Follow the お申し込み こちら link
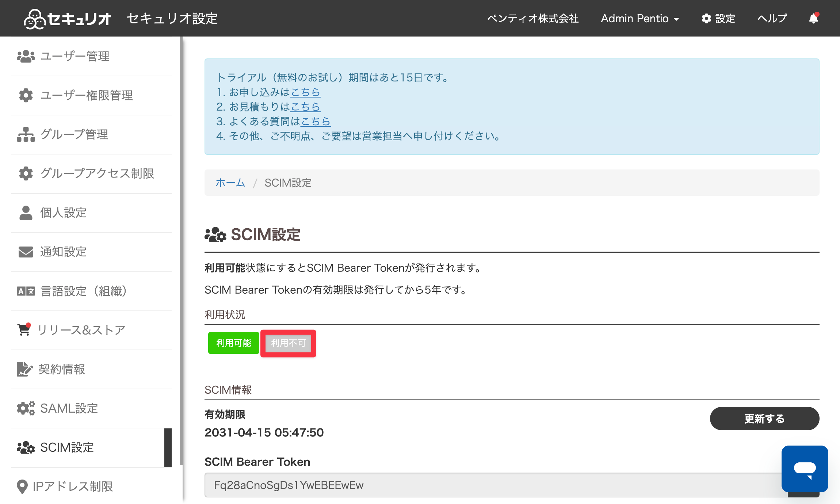This screenshot has width=840, height=504. click(305, 92)
